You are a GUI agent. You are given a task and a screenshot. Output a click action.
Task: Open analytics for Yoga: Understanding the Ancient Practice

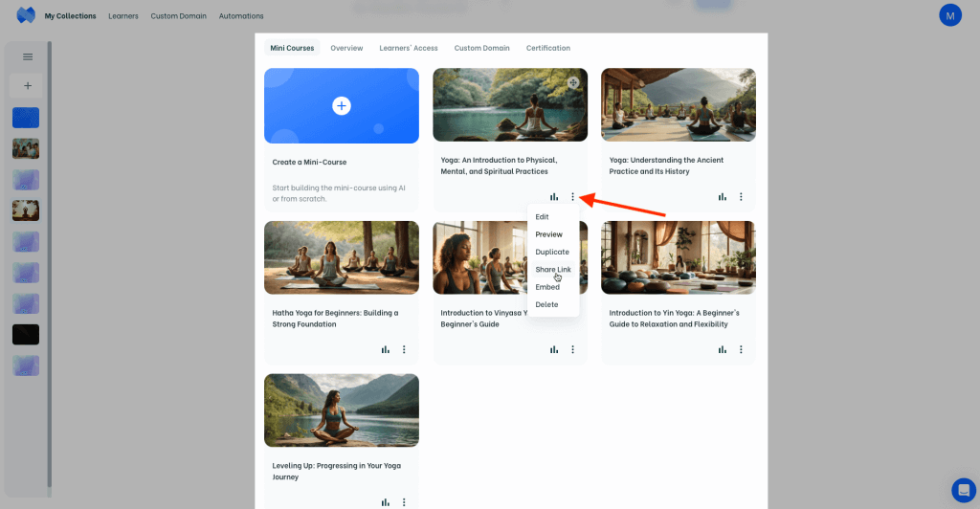click(x=723, y=197)
